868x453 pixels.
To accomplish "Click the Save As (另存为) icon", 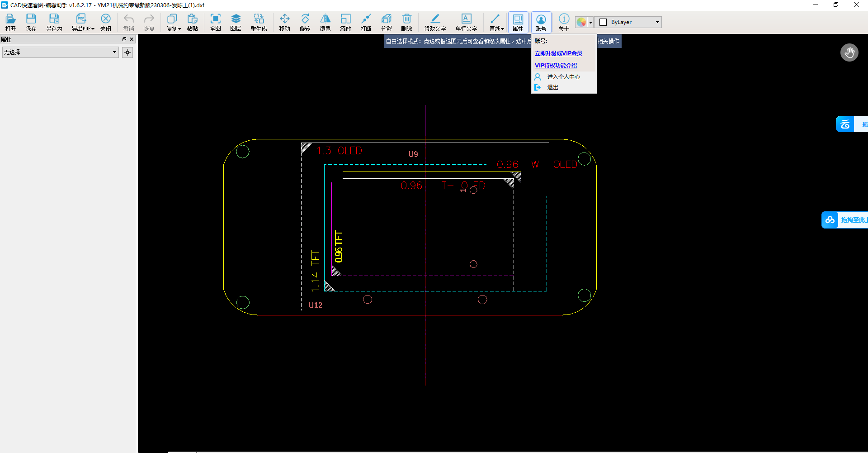I will [x=54, y=22].
